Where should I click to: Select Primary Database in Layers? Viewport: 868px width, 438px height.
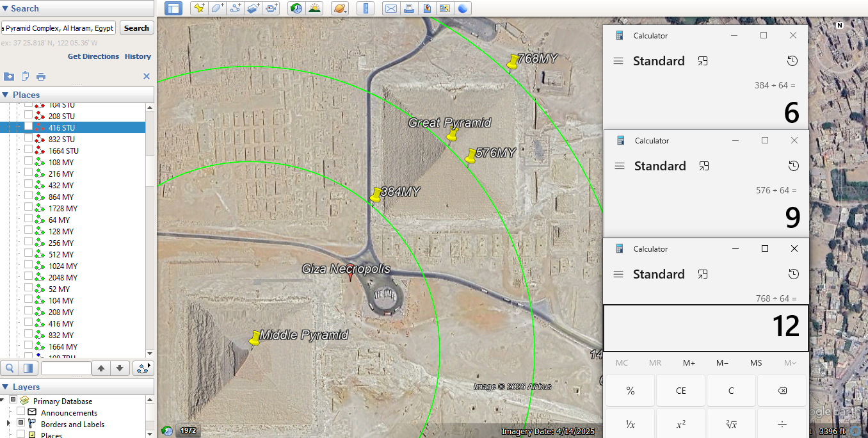pyautogui.click(x=63, y=401)
